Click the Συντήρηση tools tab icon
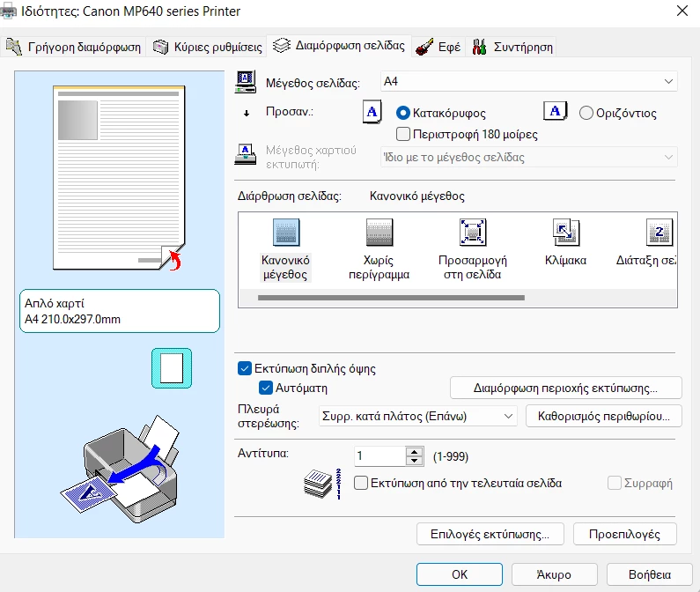The height and width of the screenshot is (592, 700). click(479, 47)
